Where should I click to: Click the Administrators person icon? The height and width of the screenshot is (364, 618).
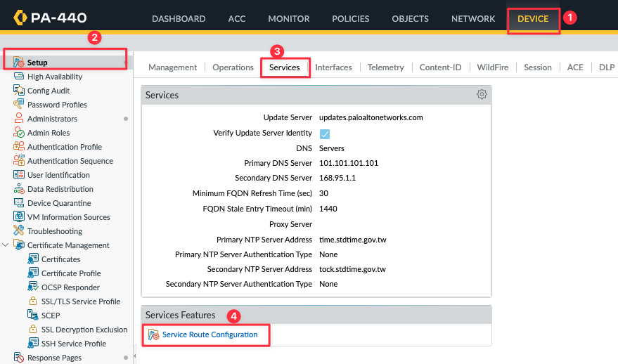click(18, 118)
